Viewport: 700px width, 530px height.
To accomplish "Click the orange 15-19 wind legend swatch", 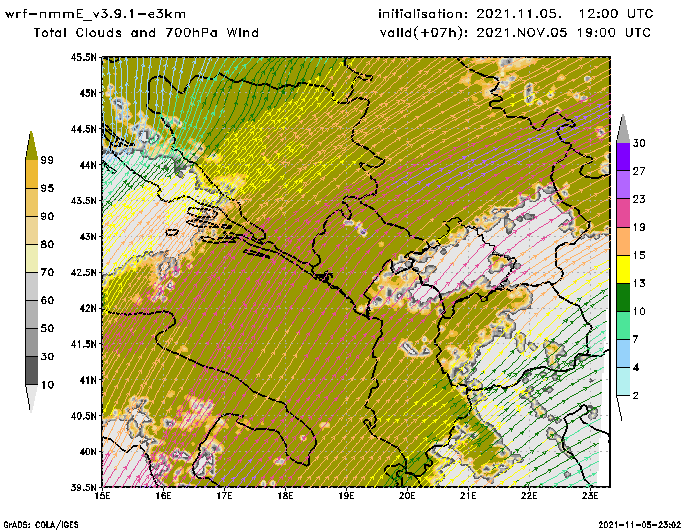I will (623, 241).
